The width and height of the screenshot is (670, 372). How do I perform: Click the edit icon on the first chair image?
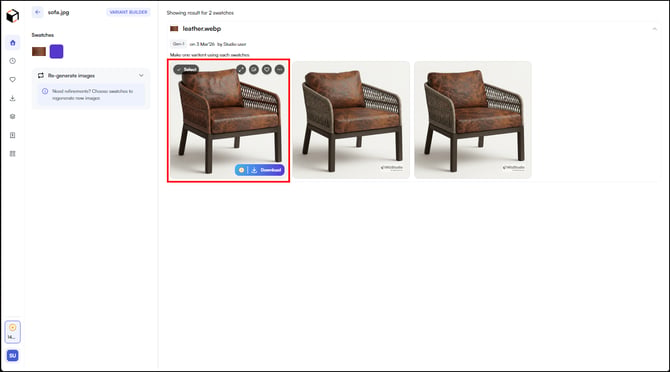(x=254, y=69)
